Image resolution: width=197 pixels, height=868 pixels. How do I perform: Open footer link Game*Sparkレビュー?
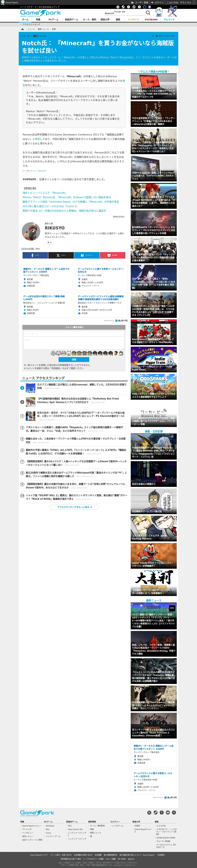tap(32, 826)
